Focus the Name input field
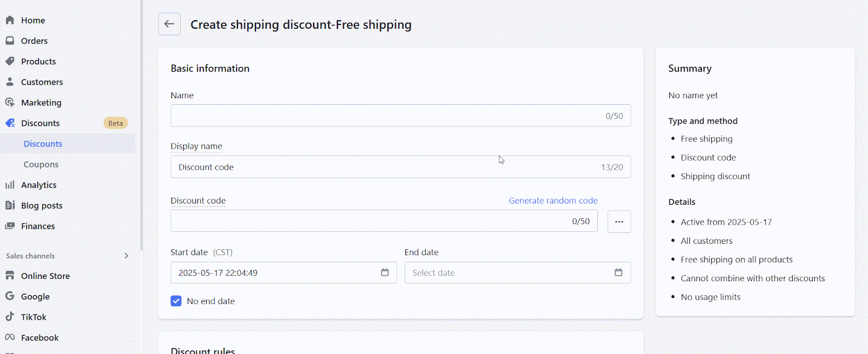This screenshot has height=354, width=868. coord(400,116)
